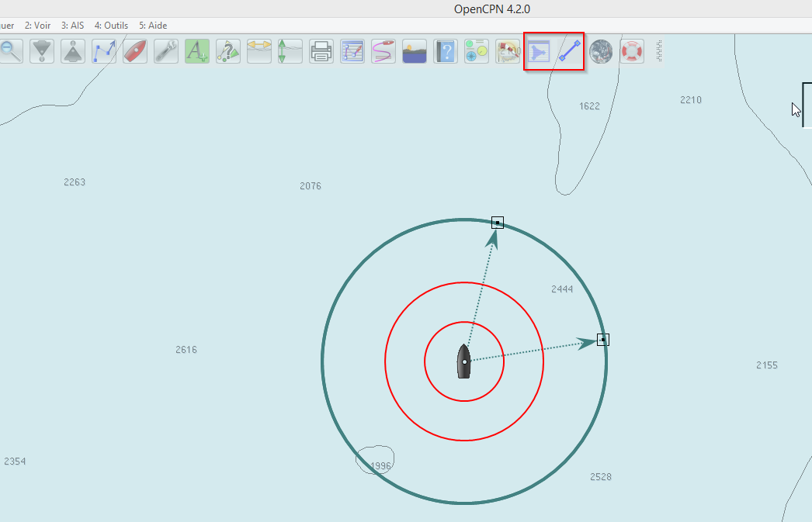Select the create route tool
Screen dimensions: 812x522
[x=104, y=52]
